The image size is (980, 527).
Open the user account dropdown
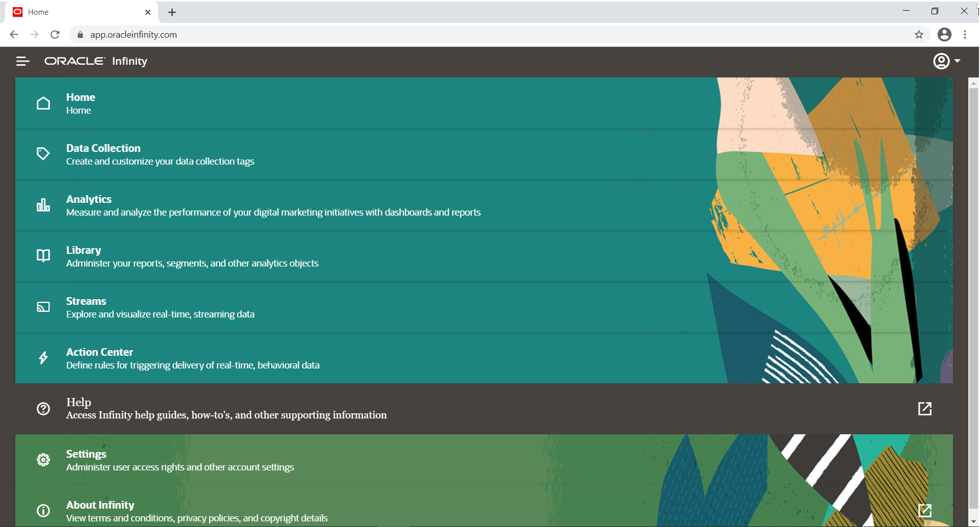click(x=946, y=61)
